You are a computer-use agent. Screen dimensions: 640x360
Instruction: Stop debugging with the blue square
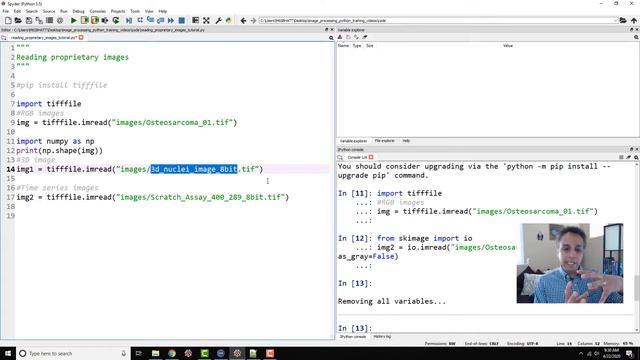(182, 20)
